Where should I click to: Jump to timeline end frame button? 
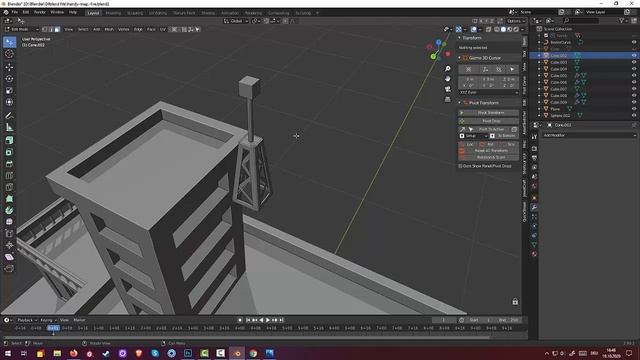(281, 320)
